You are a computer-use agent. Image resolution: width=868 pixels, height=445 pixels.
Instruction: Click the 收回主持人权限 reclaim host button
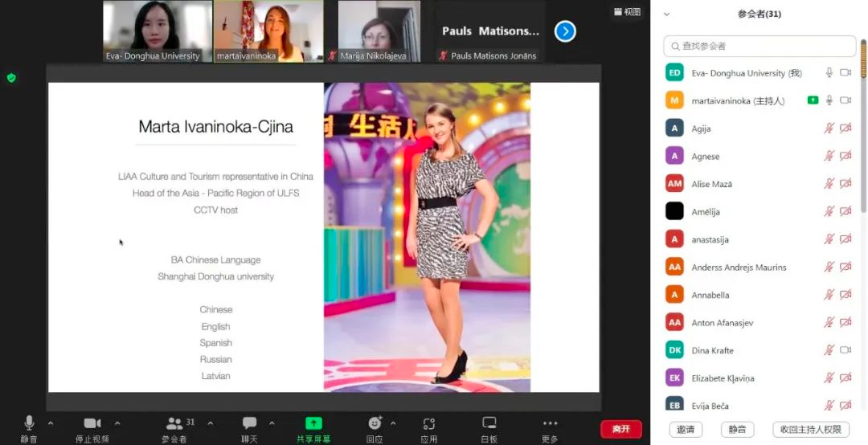point(810,429)
